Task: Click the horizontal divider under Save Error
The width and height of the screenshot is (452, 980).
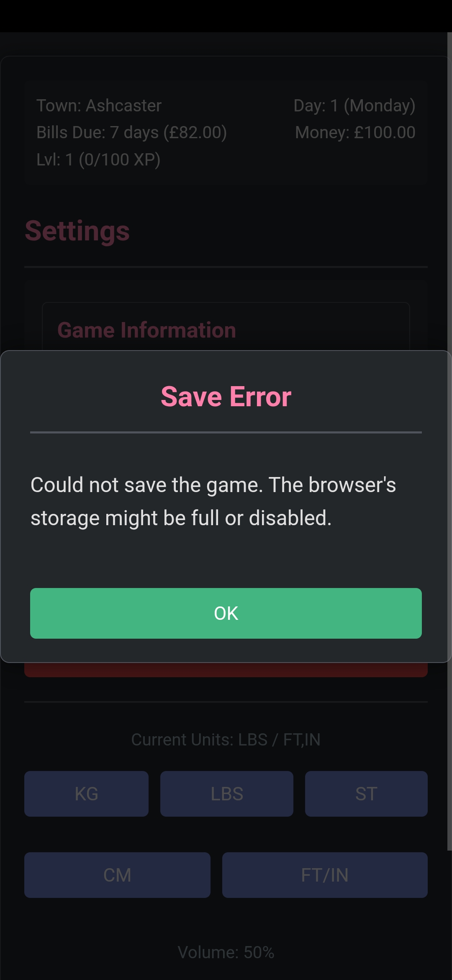Action: click(226, 432)
